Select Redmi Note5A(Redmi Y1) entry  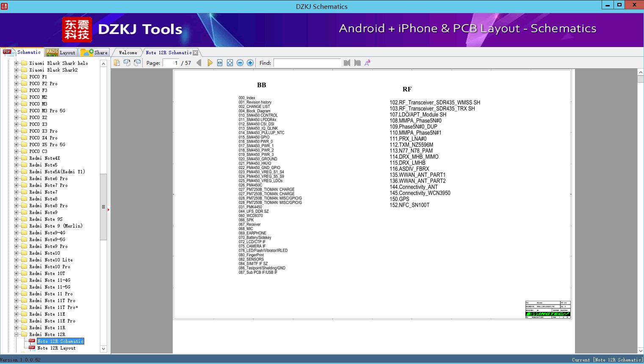(x=57, y=172)
